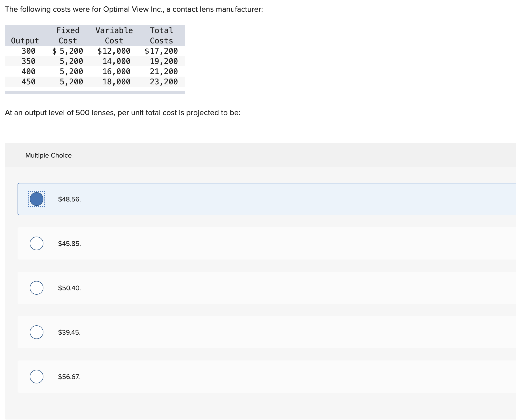Image resolution: width=516 pixels, height=420 pixels.
Task: Select the $45.85 radio button
Action: 37,243
